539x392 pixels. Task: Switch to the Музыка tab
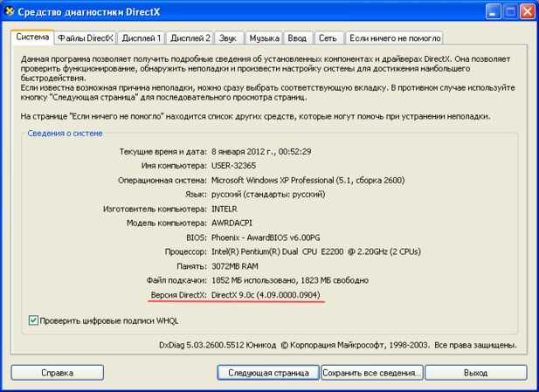click(x=264, y=38)
